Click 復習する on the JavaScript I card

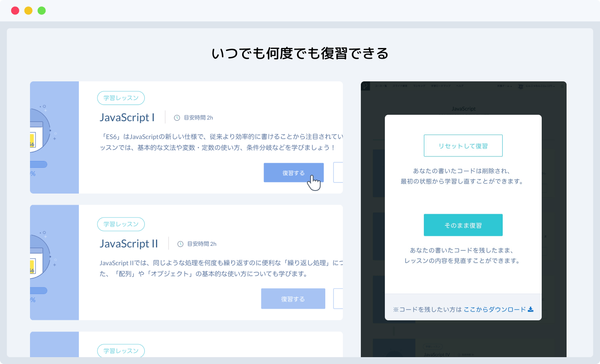[x=294, y=172]
